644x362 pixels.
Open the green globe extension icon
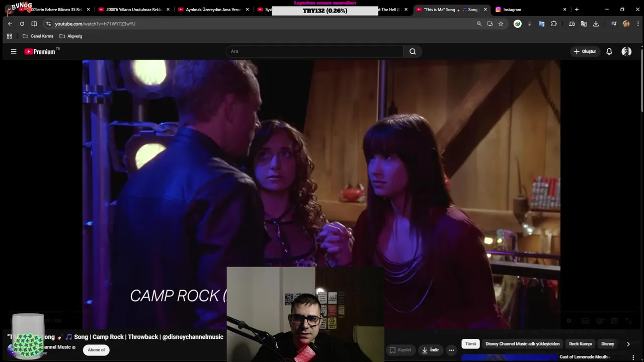click(x=517, y=24)
